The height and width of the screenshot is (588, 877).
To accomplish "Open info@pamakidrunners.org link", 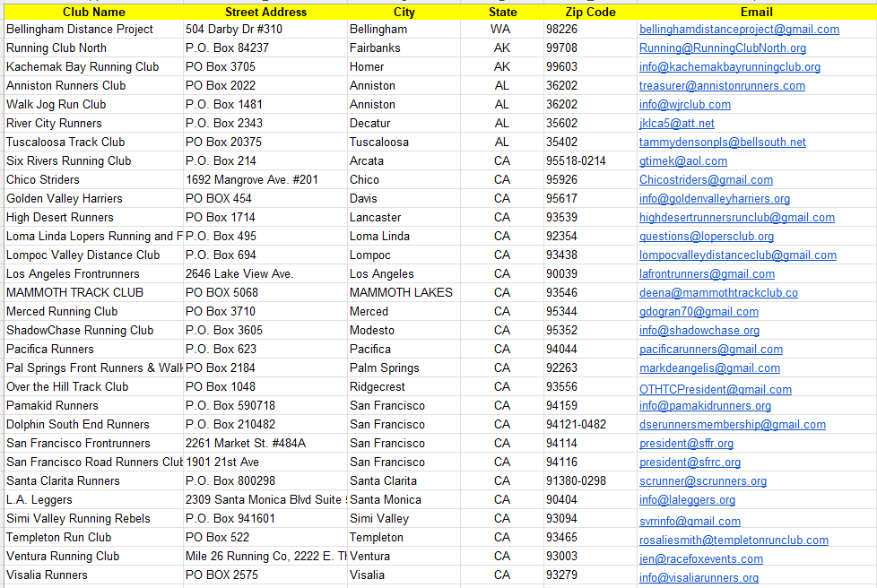I will [x=706, y=406].
